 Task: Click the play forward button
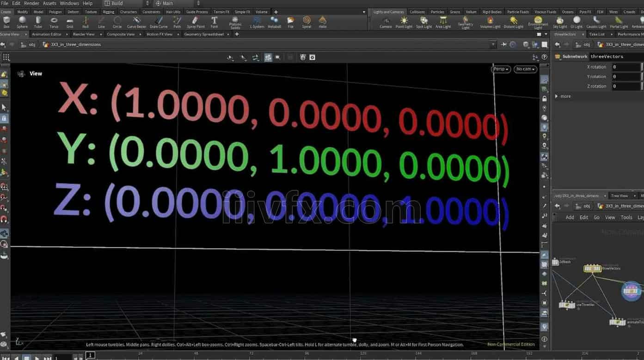(x=37, y=358)
